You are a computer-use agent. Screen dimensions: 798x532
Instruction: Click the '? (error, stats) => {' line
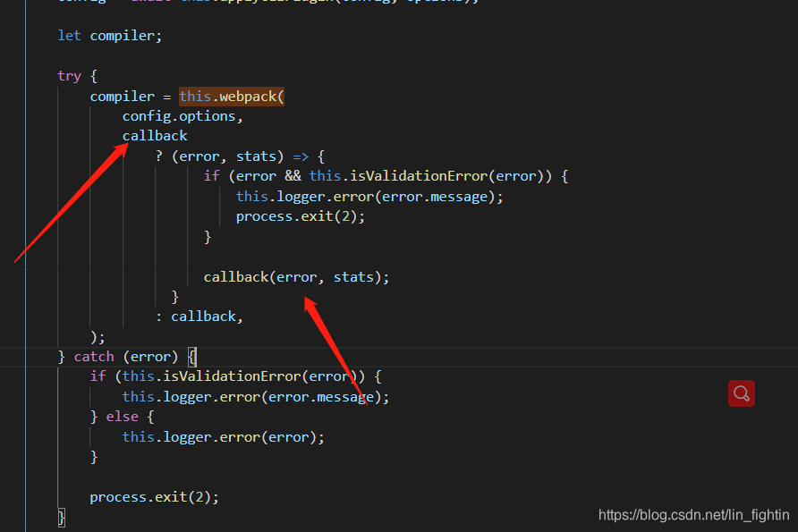coord(240,156)
